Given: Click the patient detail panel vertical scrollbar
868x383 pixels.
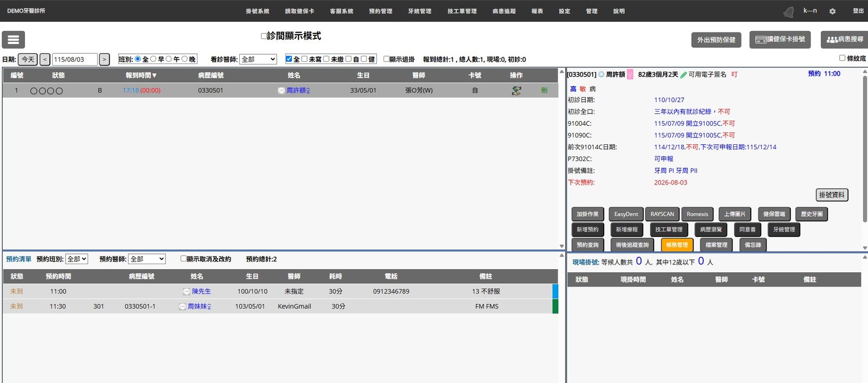Looking at the screenshot, I should tap(865, 149).
